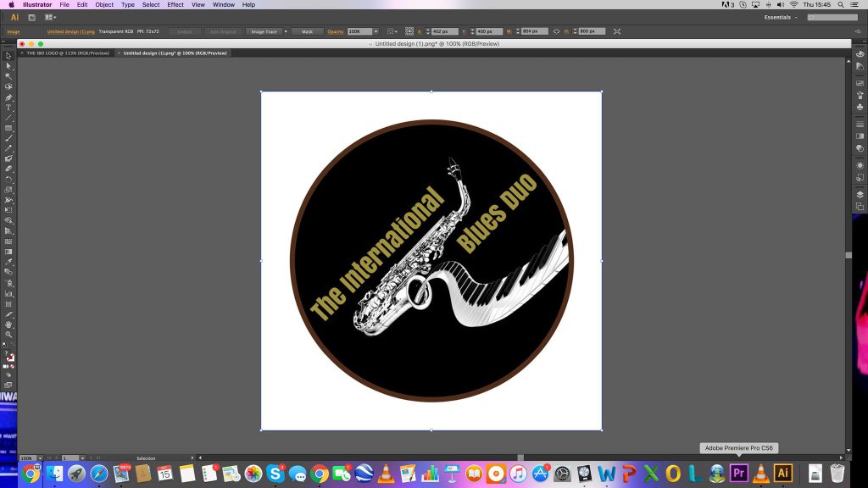Select the Selection tool in the toolbar

click(8, 56)
